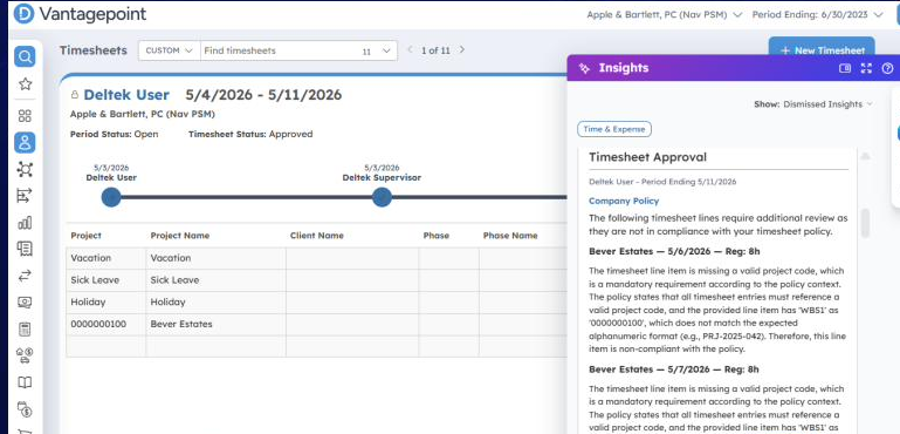The height and width of the screenshot is (434, 900).
Task: Open the cash payment icon in the sidebar
Action: [25, 302]
